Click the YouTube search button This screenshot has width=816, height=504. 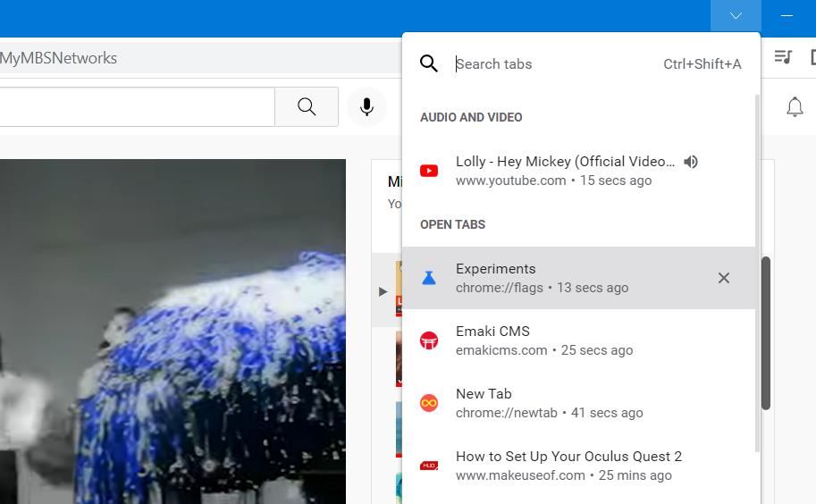tap(307, 106)
